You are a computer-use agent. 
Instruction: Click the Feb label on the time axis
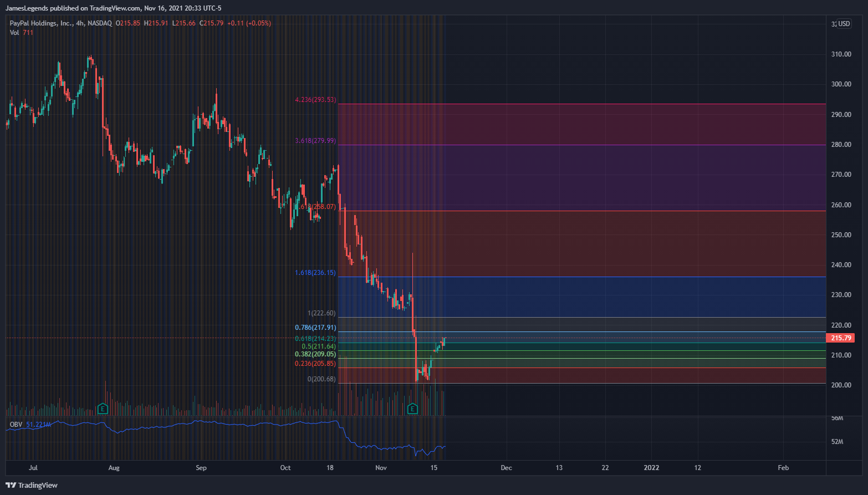[x=783, y=468]
